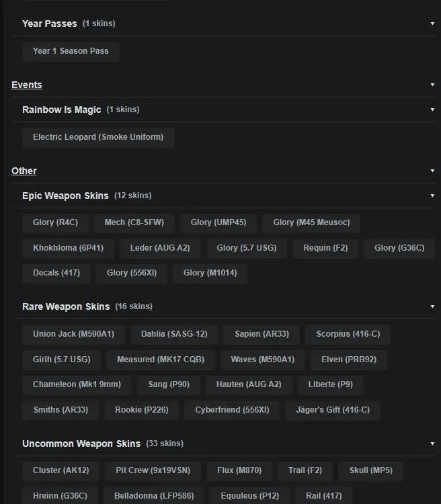Viewport: 441px width, 504px height.
Task: Collapse Rare Weapon Skins arrow
Action: [433, 306]
